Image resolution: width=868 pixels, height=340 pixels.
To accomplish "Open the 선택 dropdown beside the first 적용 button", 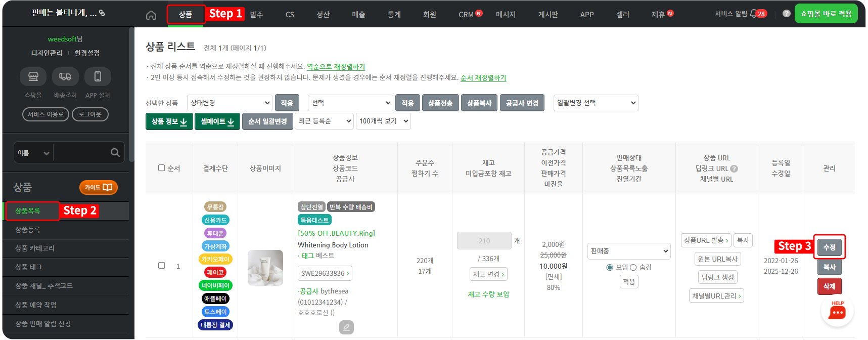I will pyautogui.click(x=350, y=103).
